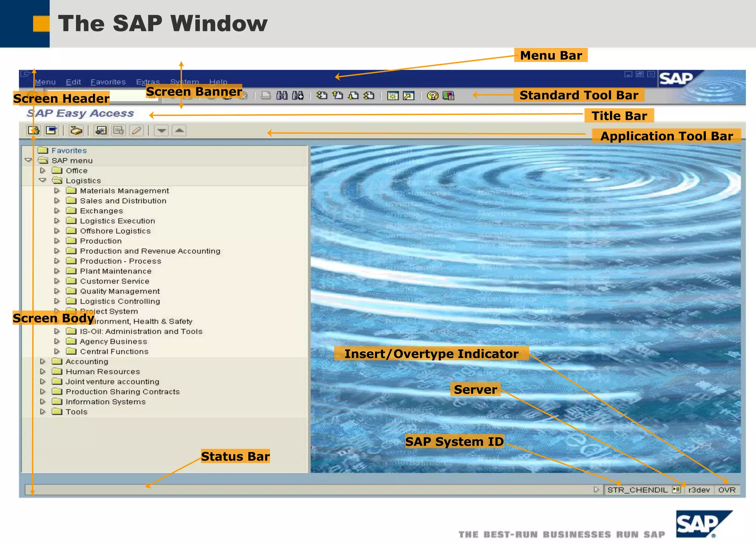Collapse the Logistics folder node
Image resolution: width=756 pixels, height=544 pixels.
click(x=43, y=180)
